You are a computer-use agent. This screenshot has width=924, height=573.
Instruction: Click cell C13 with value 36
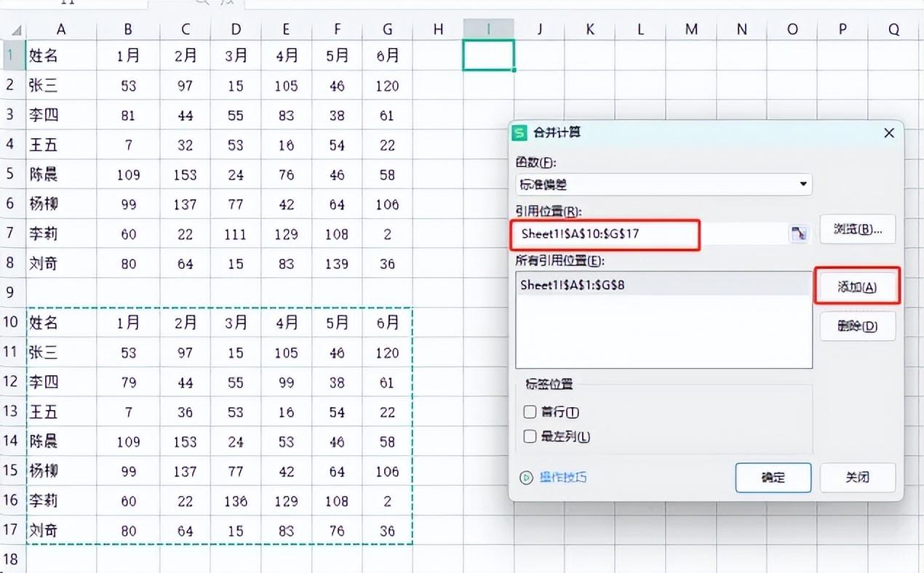pyautogui.click(x=186, y=412)
